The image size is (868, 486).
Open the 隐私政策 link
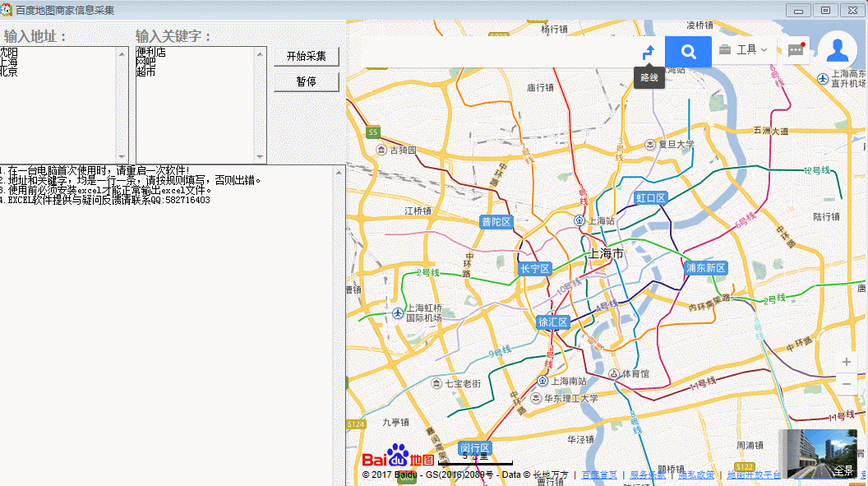tap(696, 475)
